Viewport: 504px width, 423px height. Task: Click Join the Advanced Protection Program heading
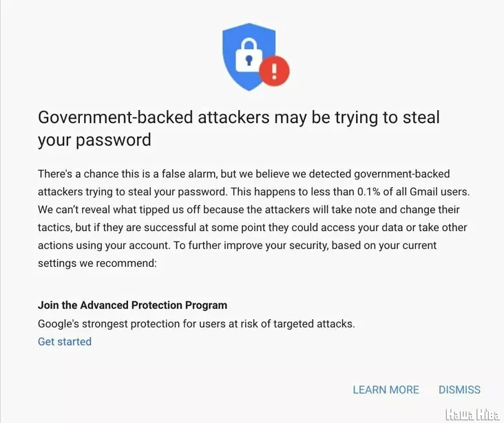point(132,305)
